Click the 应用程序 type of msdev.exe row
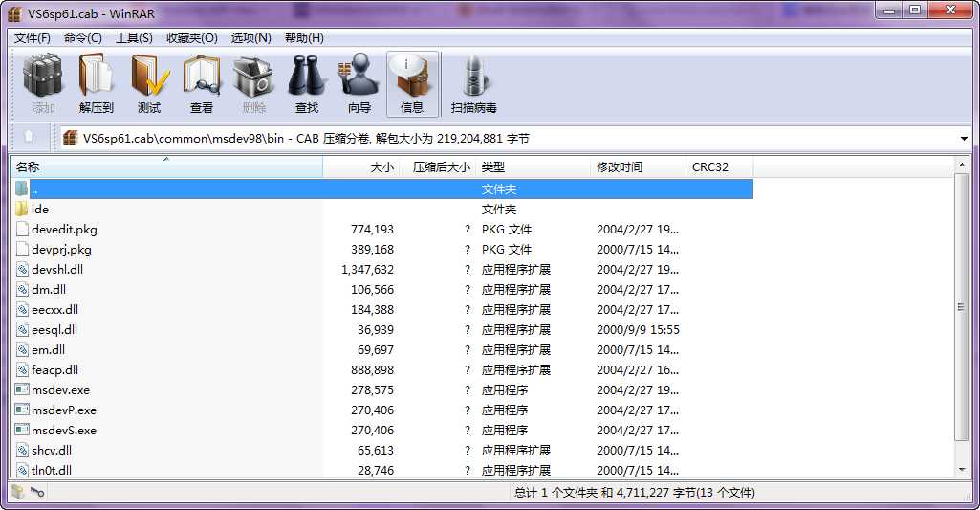This screenshot has width=980, height=510. tap(505, 389)
